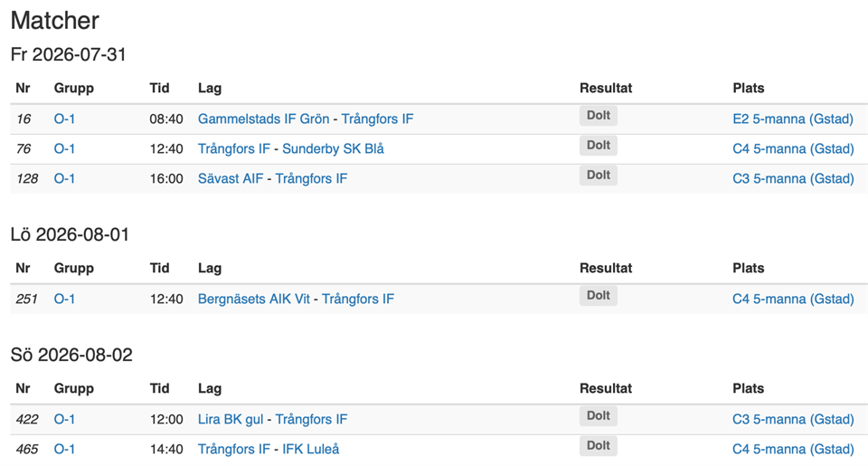Open C3 5-manna venue for match 422
This screenshot has width=868, height=466.
point(793,420)
